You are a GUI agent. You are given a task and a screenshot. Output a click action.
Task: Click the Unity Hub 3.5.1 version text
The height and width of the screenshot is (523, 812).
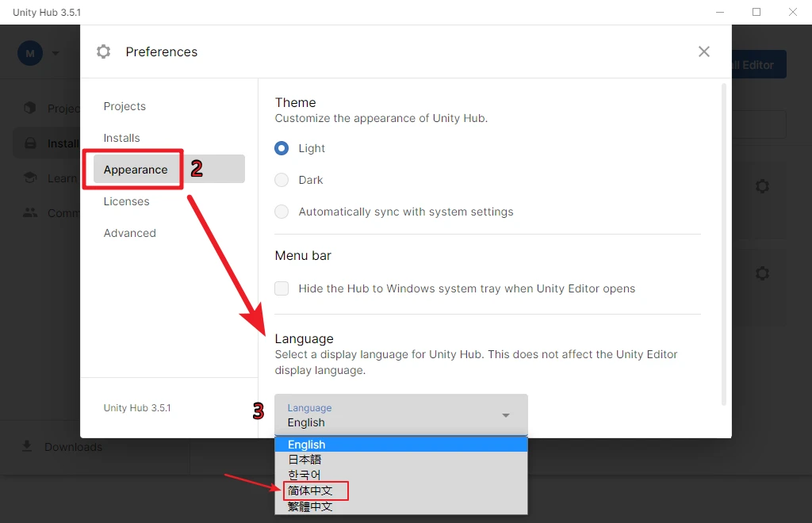pos(137,407)
